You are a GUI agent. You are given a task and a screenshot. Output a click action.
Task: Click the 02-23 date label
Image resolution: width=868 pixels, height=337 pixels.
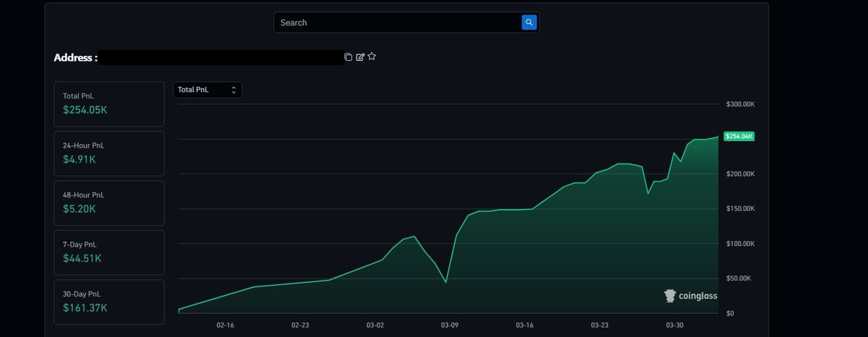(x=300, y=325)
